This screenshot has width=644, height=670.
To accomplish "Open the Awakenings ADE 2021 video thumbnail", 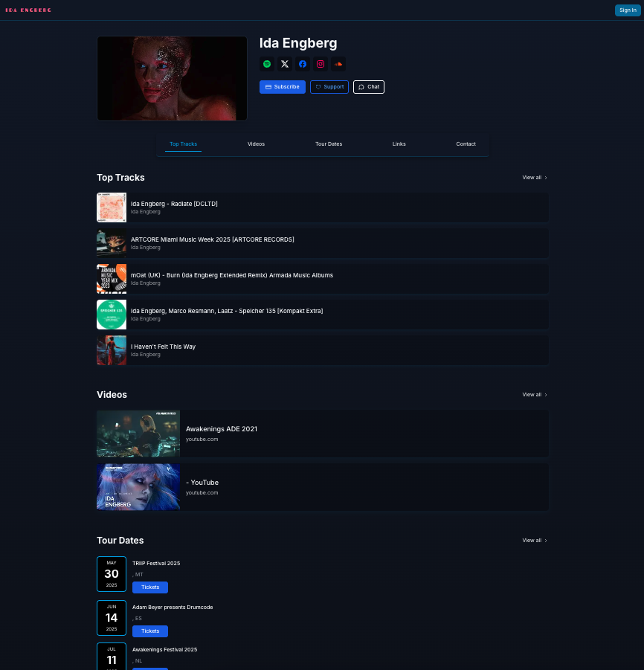I will point(138,434).
